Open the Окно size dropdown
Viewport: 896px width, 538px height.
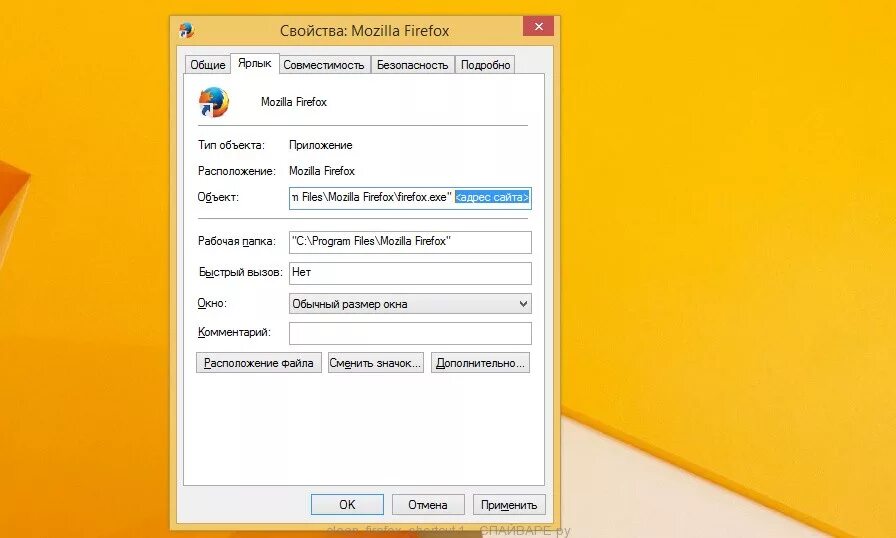[410, 304]
